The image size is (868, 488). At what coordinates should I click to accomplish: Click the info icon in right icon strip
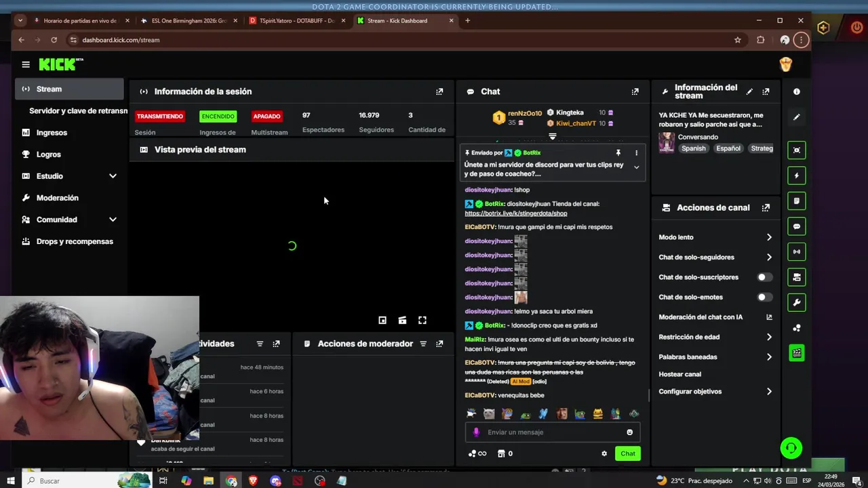click(797, 91)
